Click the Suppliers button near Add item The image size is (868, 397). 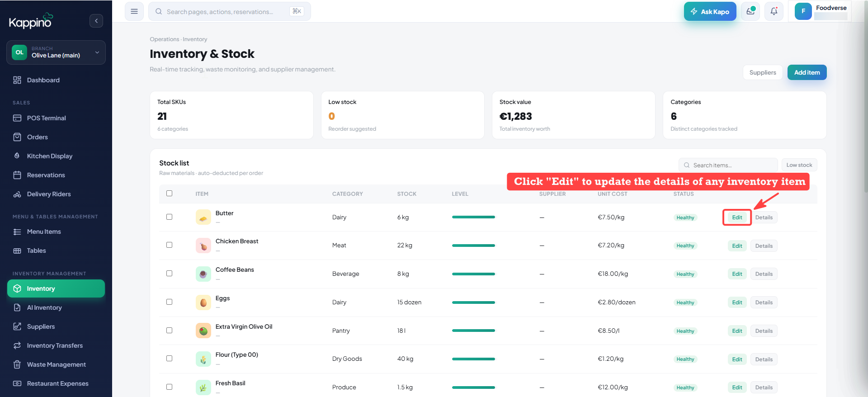click(x=763, y=72)
